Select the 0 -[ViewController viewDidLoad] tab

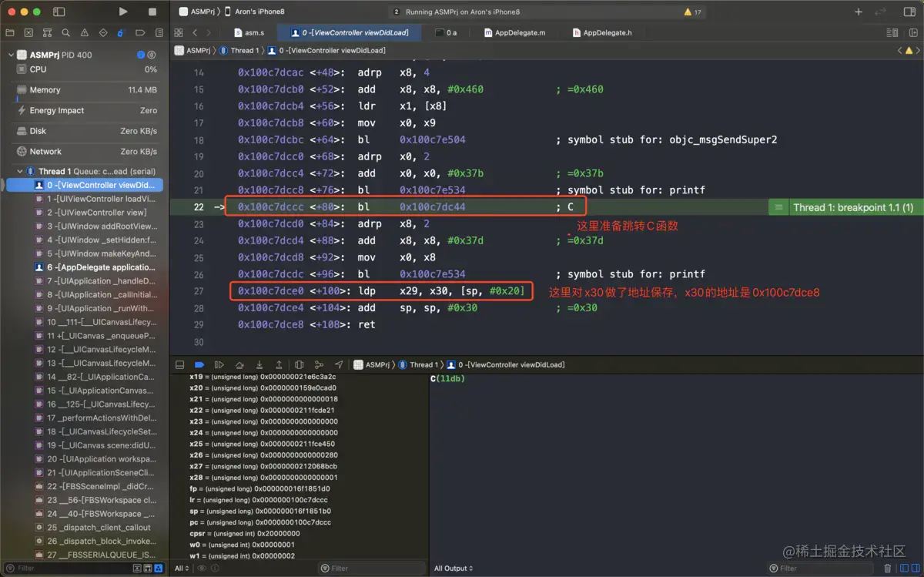click(x=350, y=33)
